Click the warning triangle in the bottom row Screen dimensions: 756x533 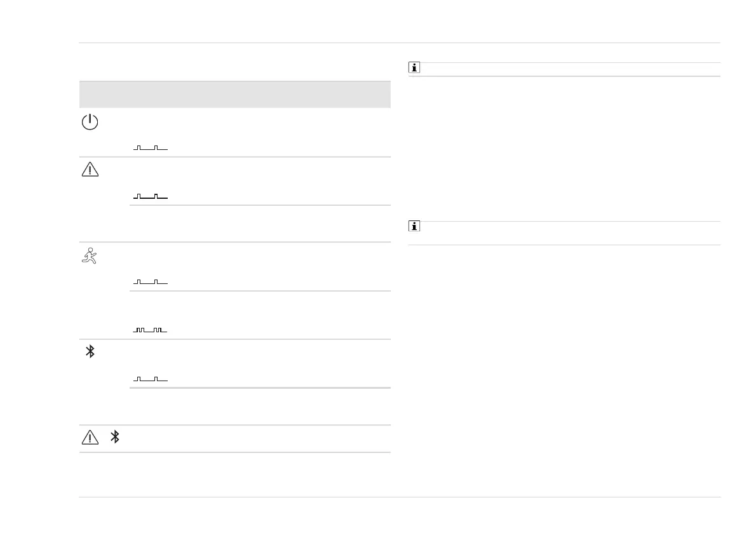click(90, 437)
